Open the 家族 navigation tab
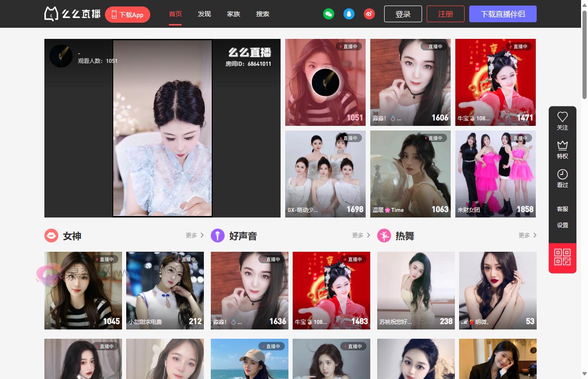Viewport: 588px width, 379px height. pos(233,14)
